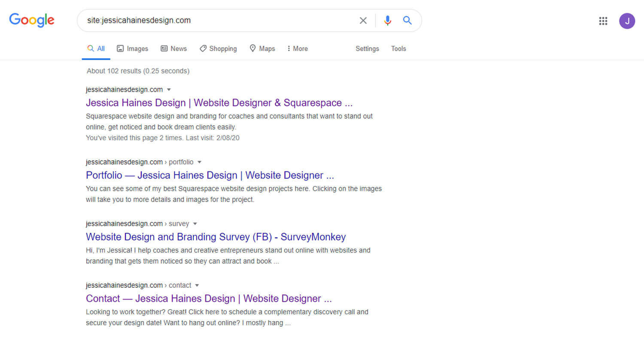Image resolution: width=644 pixels, height=343 pixels.
Task: Click the snippet starting 'Hi, I'm Jessica!'
Action: click(x=228, y=256)
